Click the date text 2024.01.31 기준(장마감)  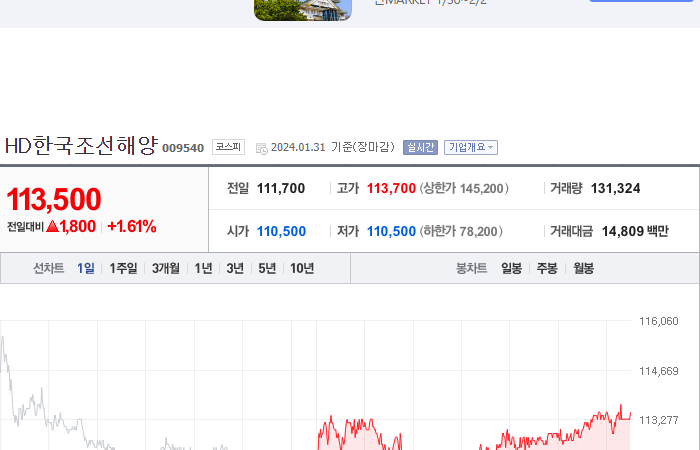pos(333,147)
